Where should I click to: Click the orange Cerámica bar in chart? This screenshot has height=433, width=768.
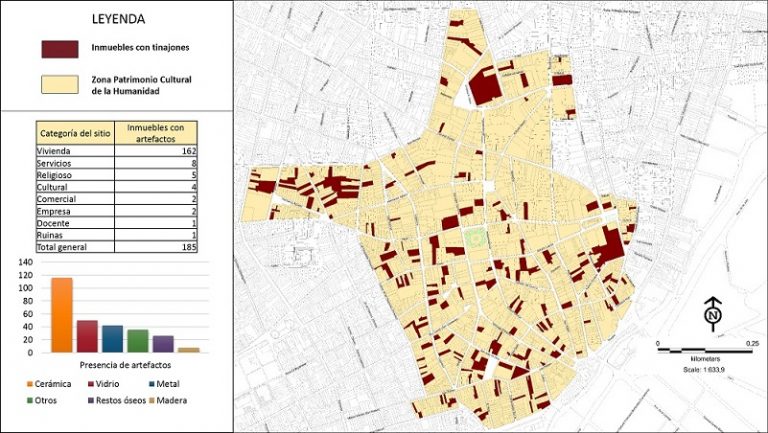[62, 315]
